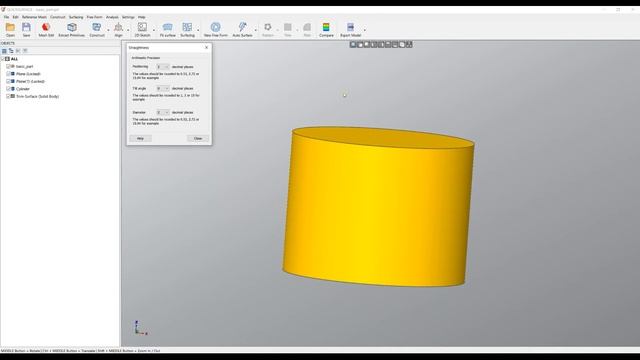Viewport: 640px width, 360px height.
Task: Expand the arrow next to Export Model button
Action: 364,29
